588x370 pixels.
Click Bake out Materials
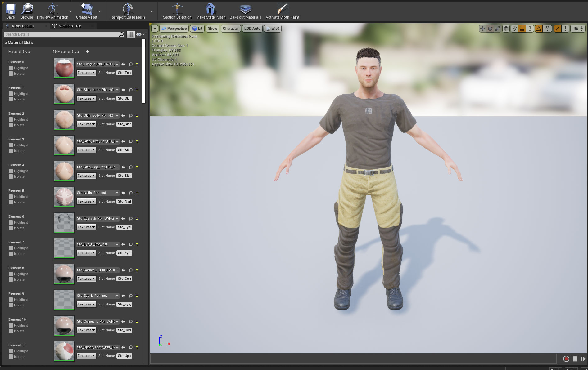click(x=245, y=11)
